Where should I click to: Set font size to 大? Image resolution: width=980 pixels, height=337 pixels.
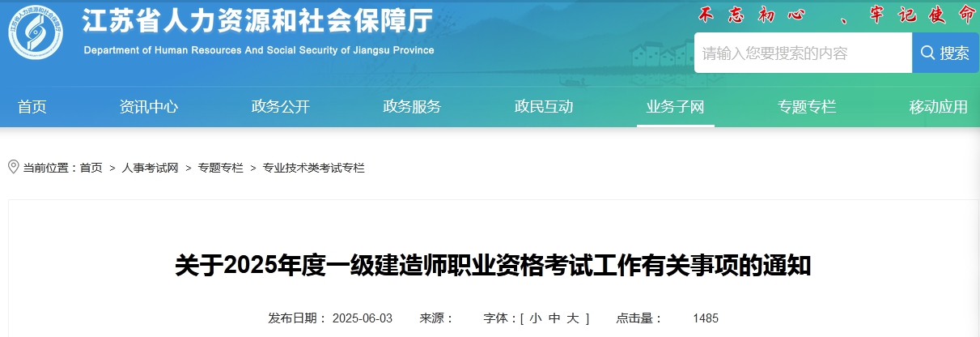click(x=573, y=318)
